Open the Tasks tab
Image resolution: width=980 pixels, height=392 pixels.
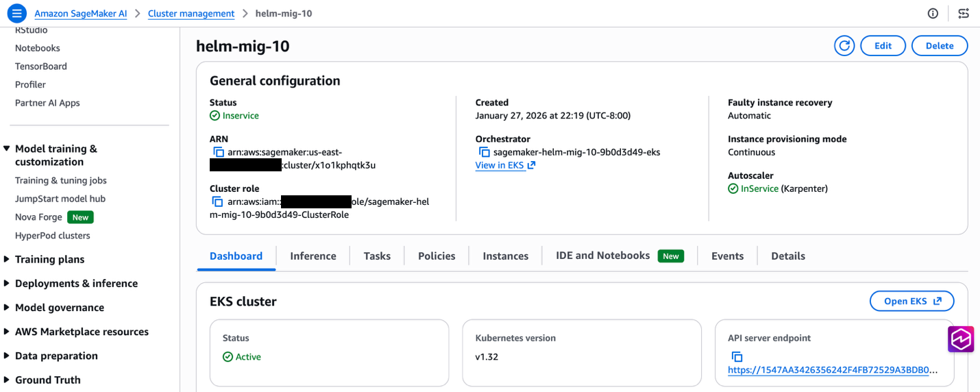pos(377,256)
